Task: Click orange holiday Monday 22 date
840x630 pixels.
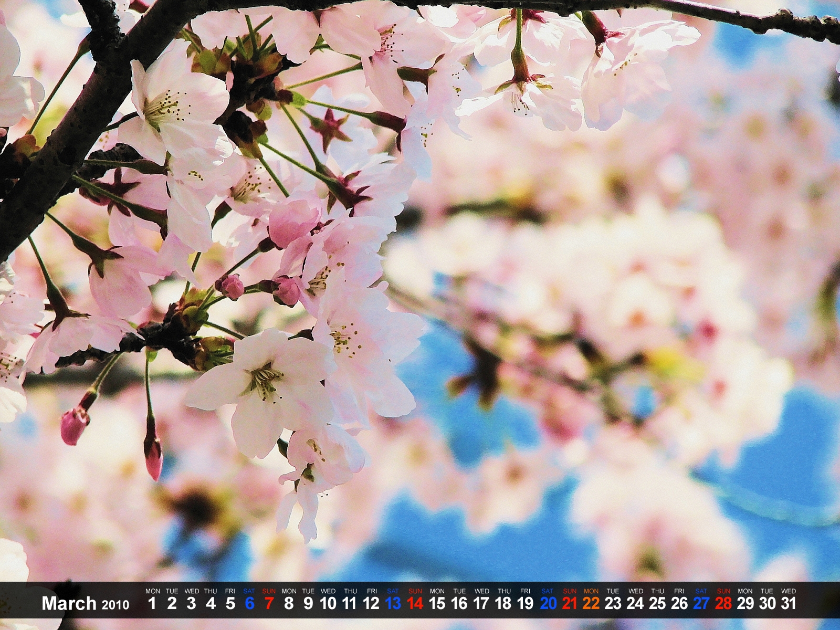Action: point(591,603)
